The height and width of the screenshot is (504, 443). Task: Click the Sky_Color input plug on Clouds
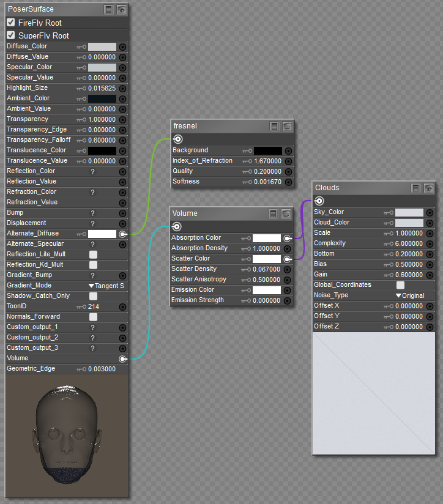430,212
